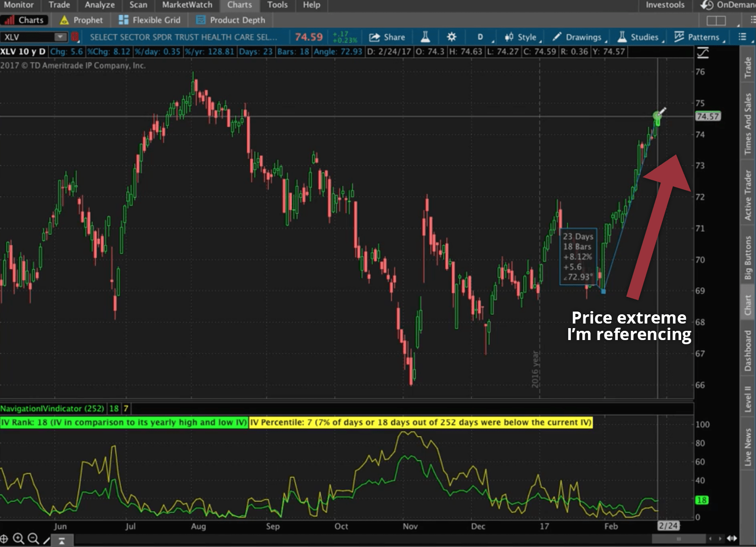Open chart settings gear icon
Image resolution: width=756 pixels, height=547 pixels.
[x=451, y=37]
